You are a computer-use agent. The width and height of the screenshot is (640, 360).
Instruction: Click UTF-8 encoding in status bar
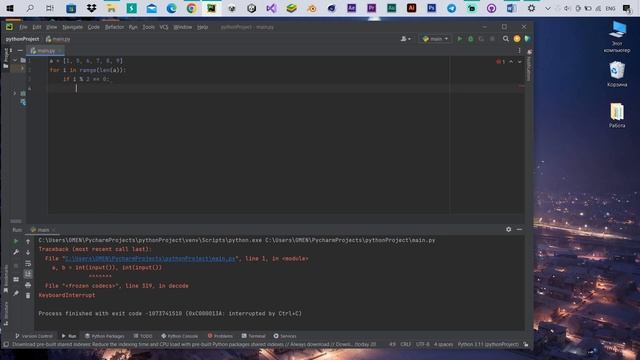(422, 344)
